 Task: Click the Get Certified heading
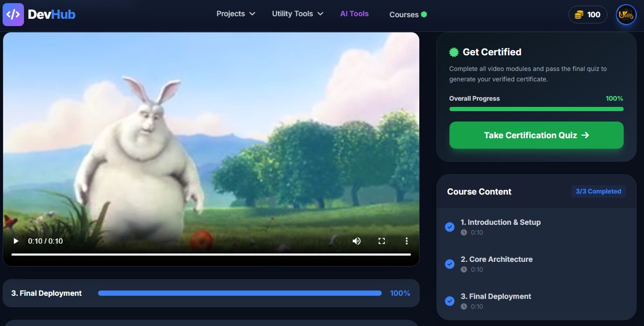[492, 52]
